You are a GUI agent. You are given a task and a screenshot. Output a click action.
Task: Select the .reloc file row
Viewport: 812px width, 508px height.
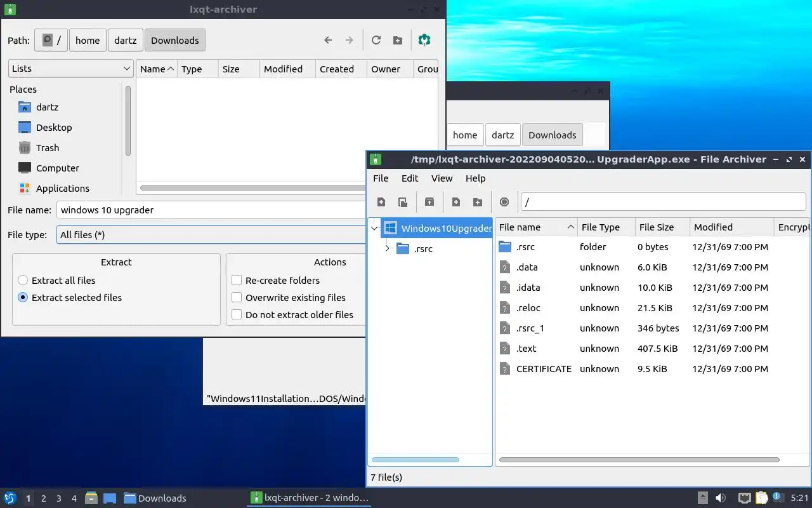tap(653, 308)
